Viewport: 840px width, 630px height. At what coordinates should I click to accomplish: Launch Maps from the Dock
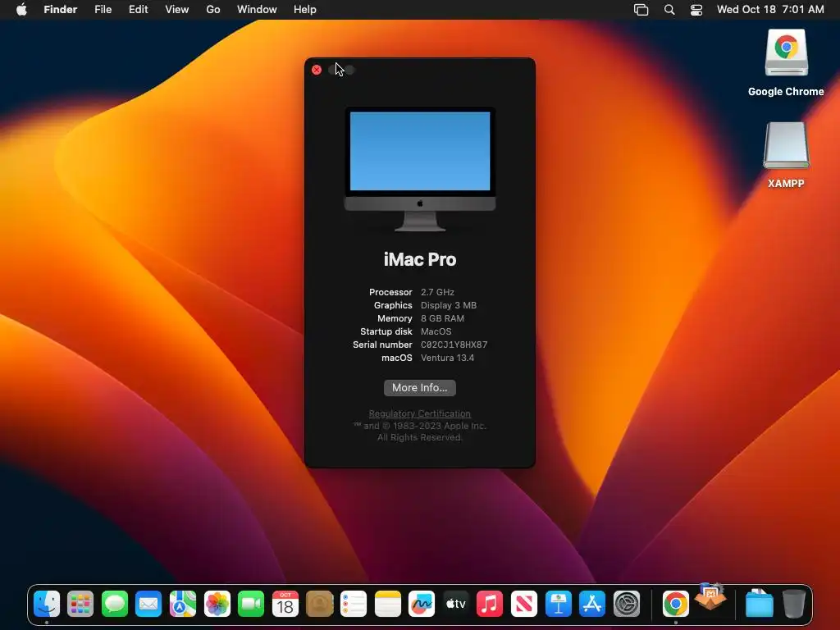(183, 604)
